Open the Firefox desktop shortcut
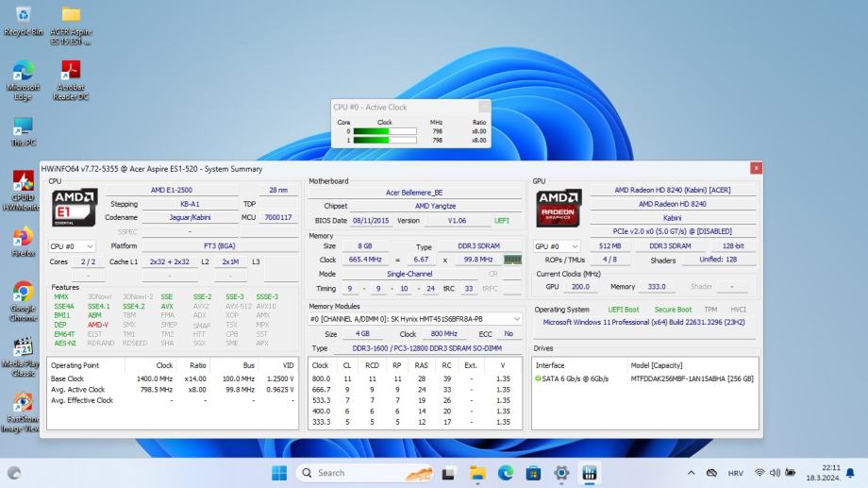Viewport: 868px width, 488px height. [23, 236]
